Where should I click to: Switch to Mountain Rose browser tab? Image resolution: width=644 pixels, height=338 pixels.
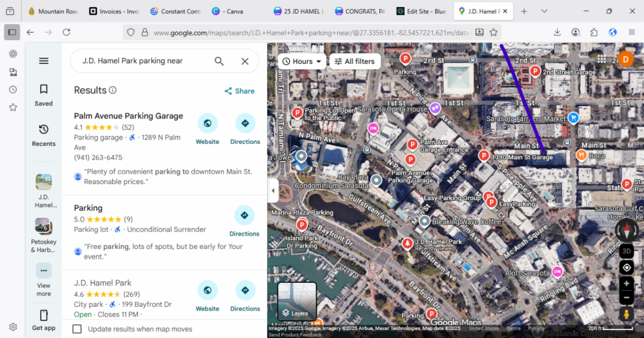coord(53,11)
